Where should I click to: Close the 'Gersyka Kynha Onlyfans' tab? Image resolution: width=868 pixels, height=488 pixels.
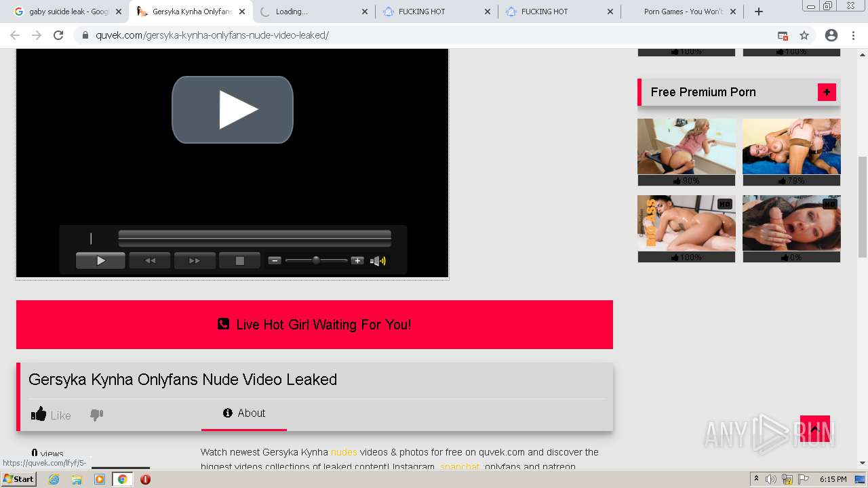(242, 12)
